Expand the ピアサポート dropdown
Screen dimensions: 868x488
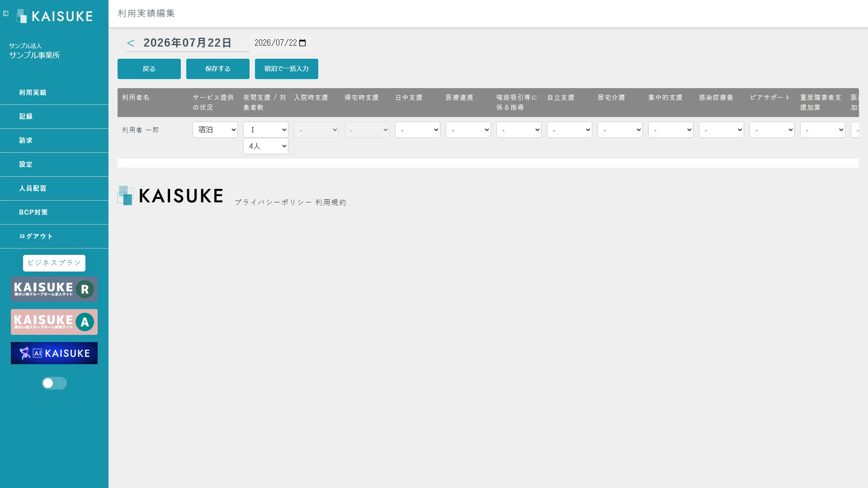pyautogui.click(x=772, y=130)
